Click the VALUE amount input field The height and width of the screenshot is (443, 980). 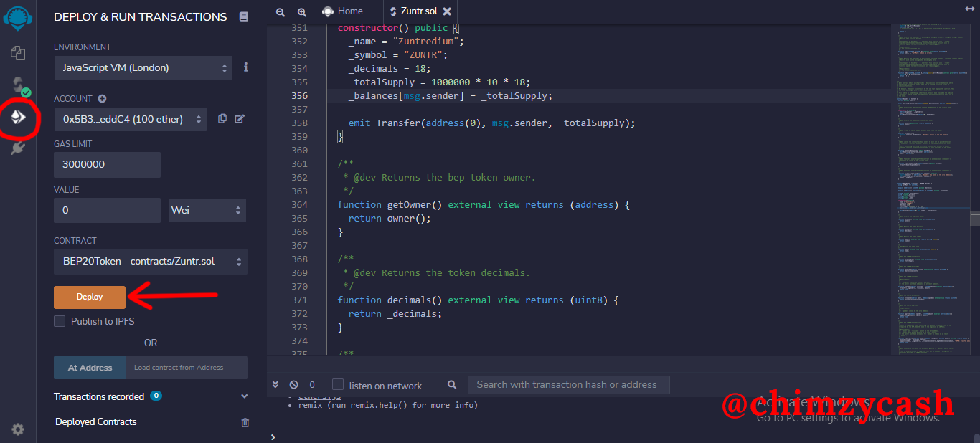107,210
